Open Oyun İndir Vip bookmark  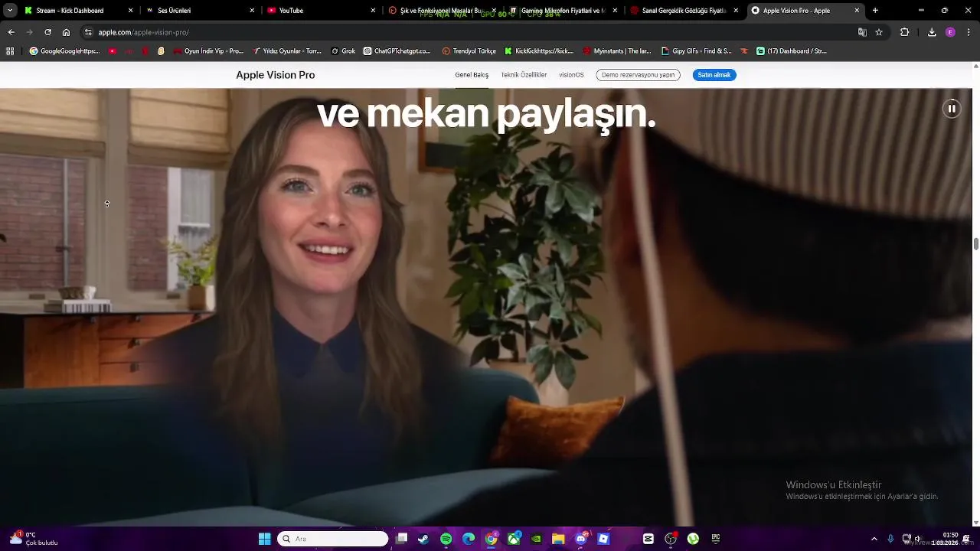coord(208,51)
